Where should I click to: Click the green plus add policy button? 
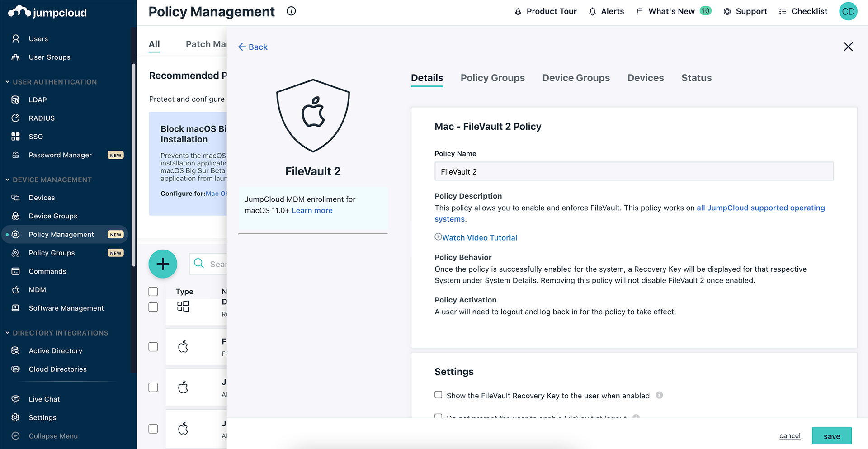coord(163,264)
